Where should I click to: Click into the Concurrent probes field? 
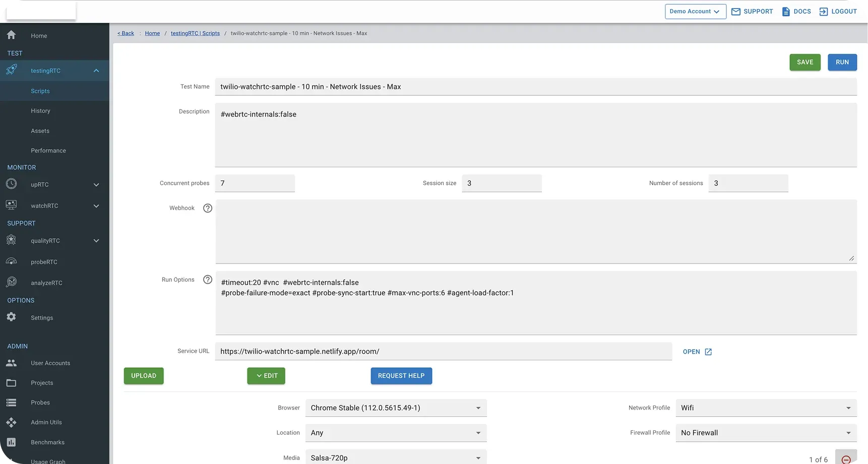pyautogui.click(x=255, y=183)
